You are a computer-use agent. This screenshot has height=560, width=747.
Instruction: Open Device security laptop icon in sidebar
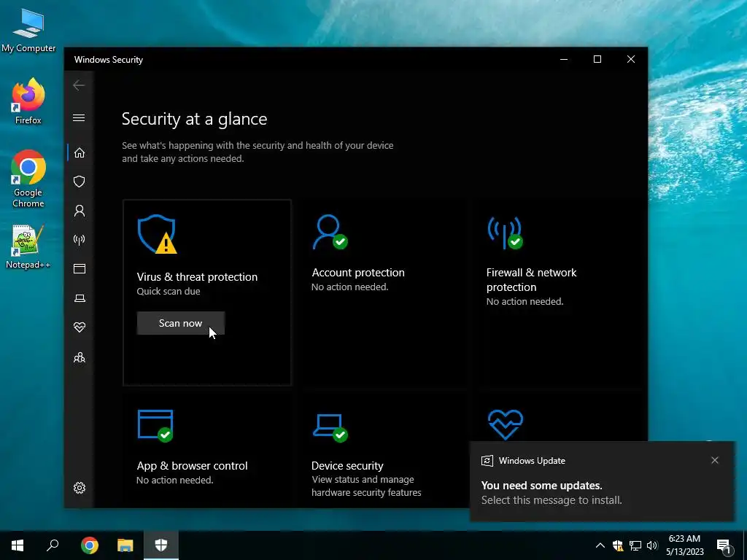(80, 298)
